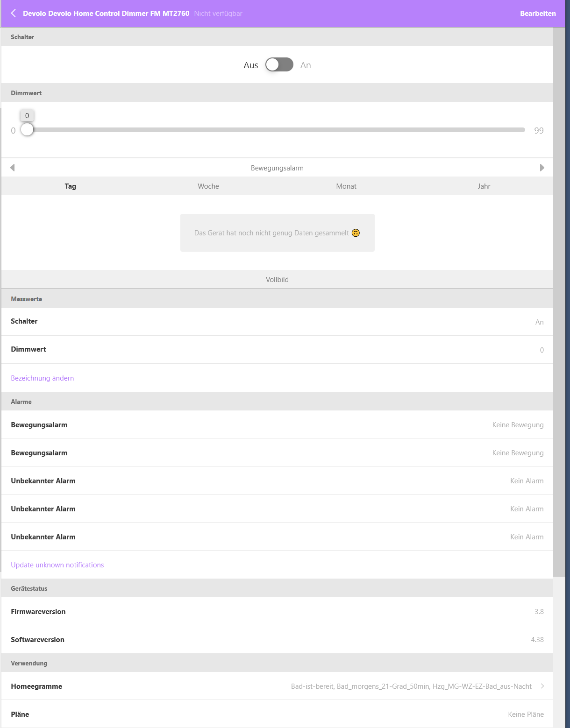The image size is (570, 728).
Task: Select the Monat tab
Action: coord(346,186)
